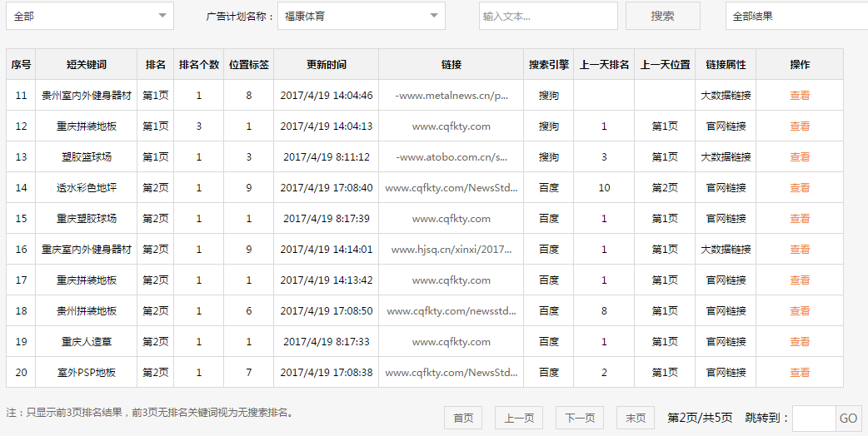The width and height of the screenshot is (868, 436).
Task: Click timestamp 2017/4/19 8:11:12
Action: [x=326, y=157]
